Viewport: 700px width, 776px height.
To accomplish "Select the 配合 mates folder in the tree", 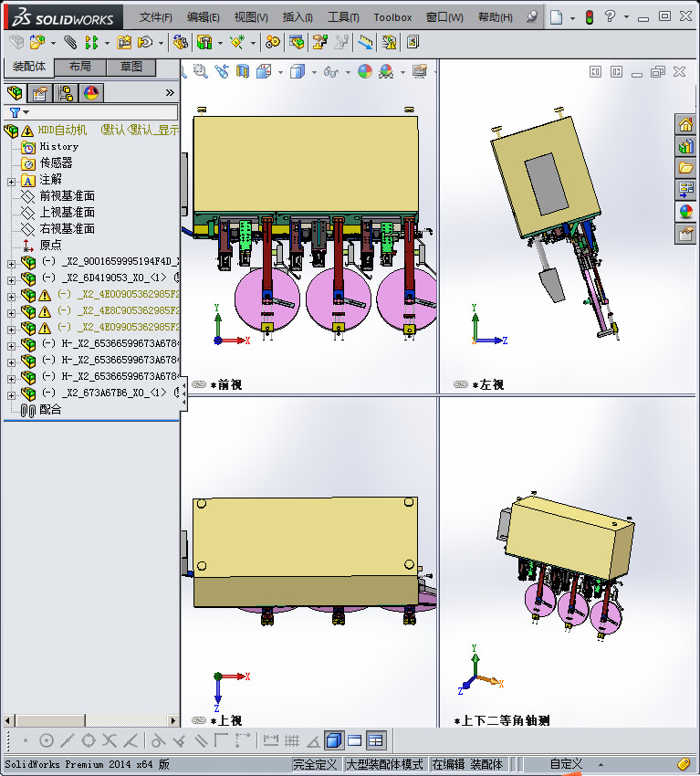I will (50, 410).
